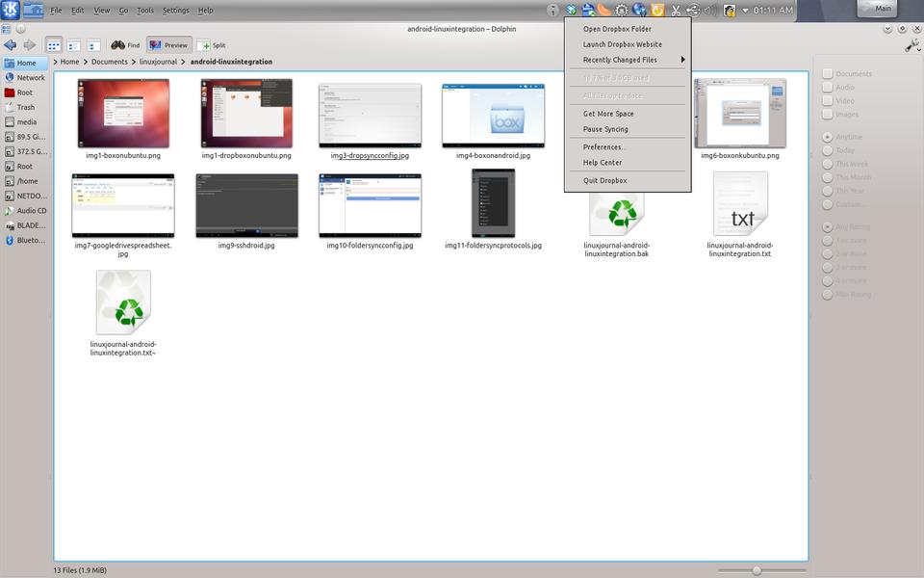
Task: Click the Find binoculars toolbar button
Action: (x=125, y=45)
